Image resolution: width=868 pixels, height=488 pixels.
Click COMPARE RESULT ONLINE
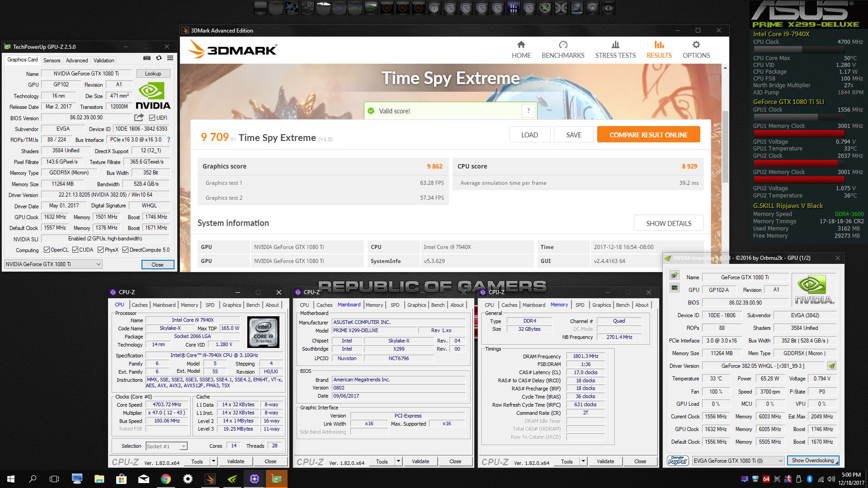click(648, 135)
